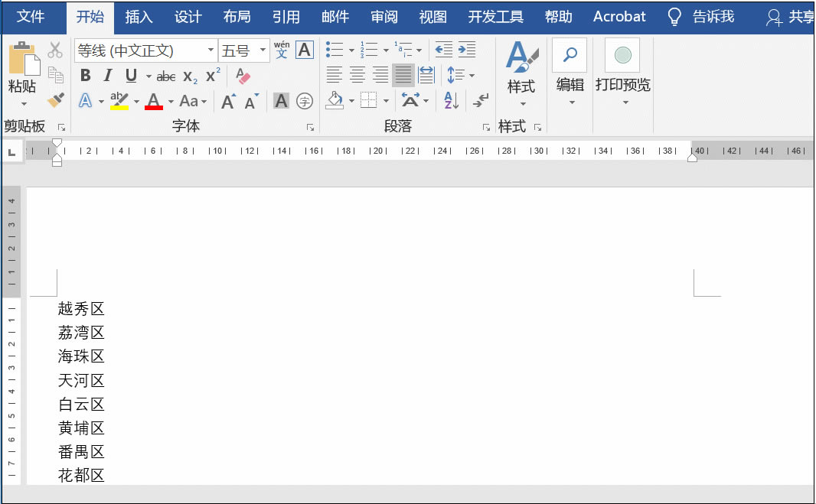Toggle show/hide paragraph marks
The image size is (816, 504).
point(480,101)
